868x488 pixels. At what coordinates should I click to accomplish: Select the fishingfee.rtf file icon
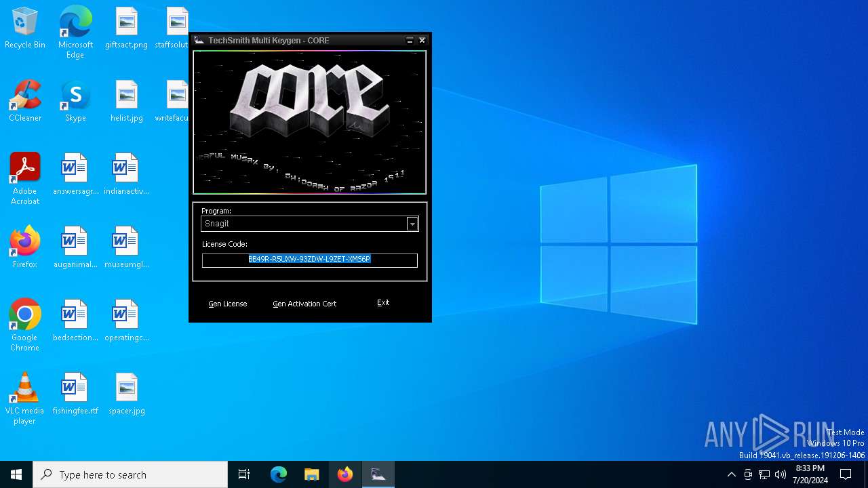tap(75, 394)
